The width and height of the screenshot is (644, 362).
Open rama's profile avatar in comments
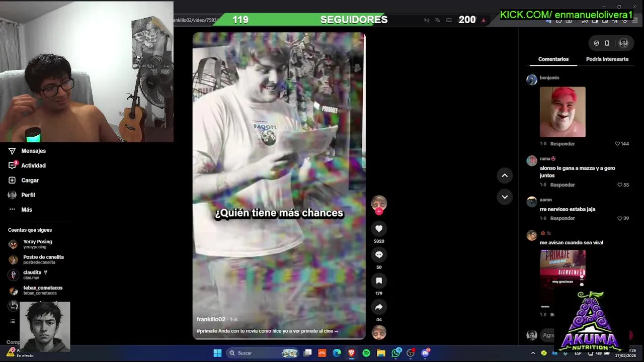[x=532, y=161]
